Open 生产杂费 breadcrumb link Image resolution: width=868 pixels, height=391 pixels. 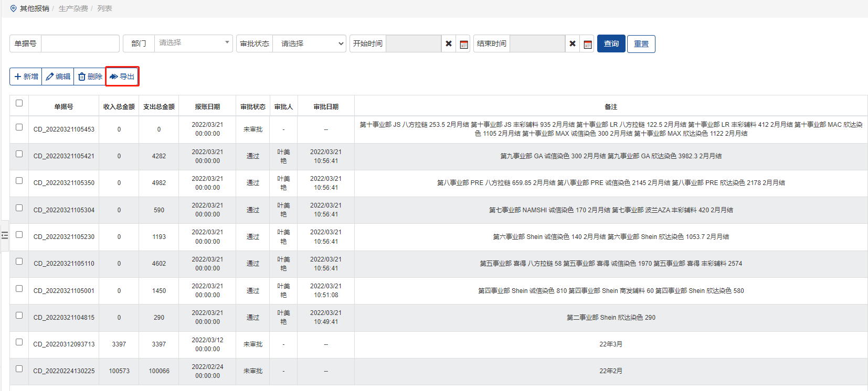click(x=73, y=8)
